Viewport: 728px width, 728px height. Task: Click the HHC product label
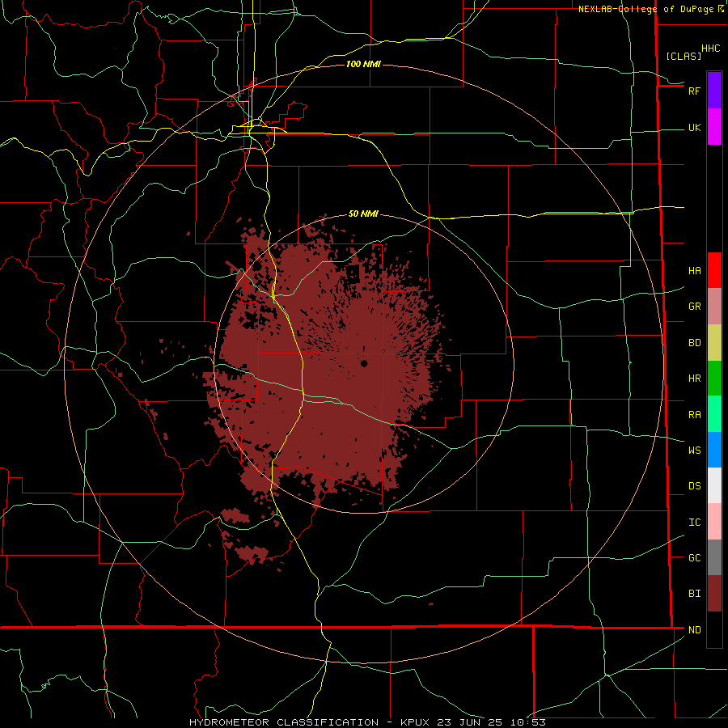tap(710, 49)
